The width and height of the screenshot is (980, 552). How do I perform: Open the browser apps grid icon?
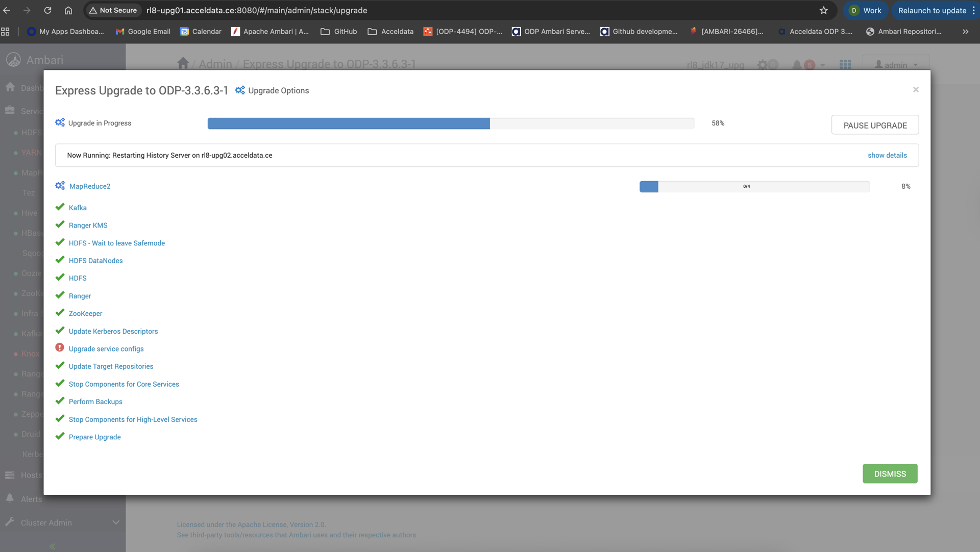click(6, 32)
